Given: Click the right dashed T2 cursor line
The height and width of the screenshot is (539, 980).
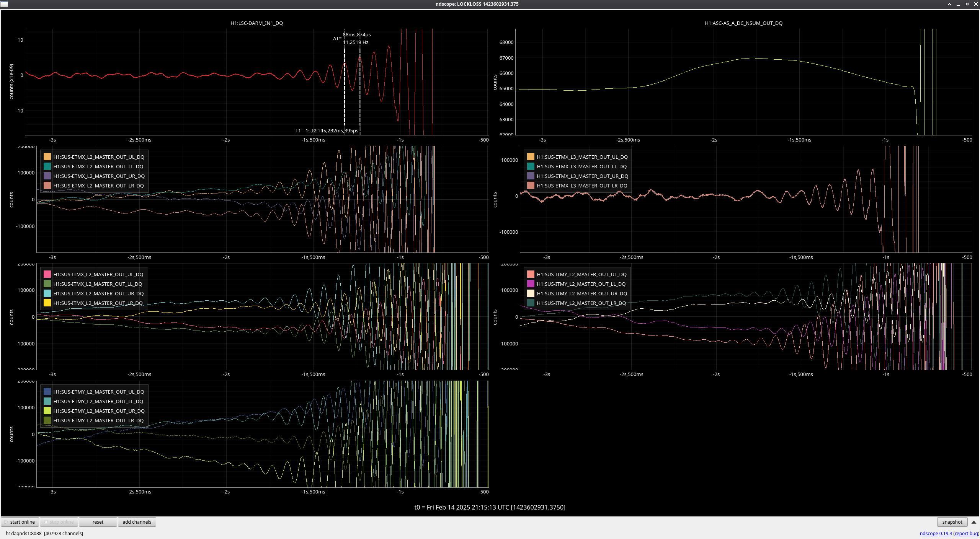Looking at the screenshot, I should pos(360,82).
